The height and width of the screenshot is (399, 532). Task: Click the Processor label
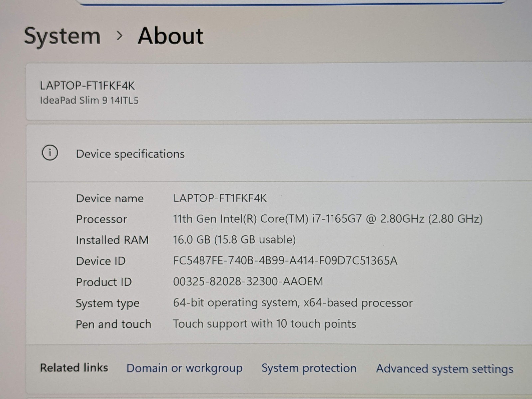pyautogui.click(x=101, y=219)
